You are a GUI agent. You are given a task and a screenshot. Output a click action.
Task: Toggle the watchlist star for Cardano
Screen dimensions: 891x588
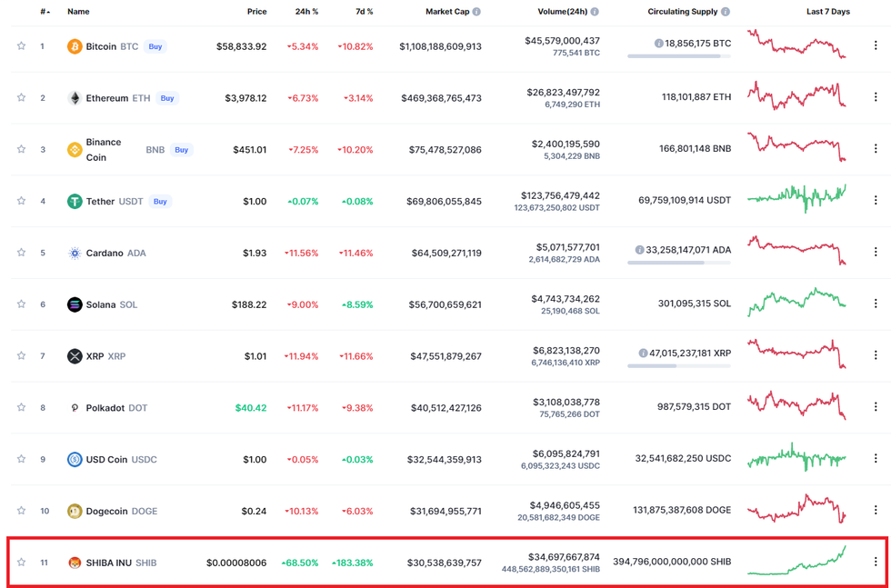(x=21, y=253)
